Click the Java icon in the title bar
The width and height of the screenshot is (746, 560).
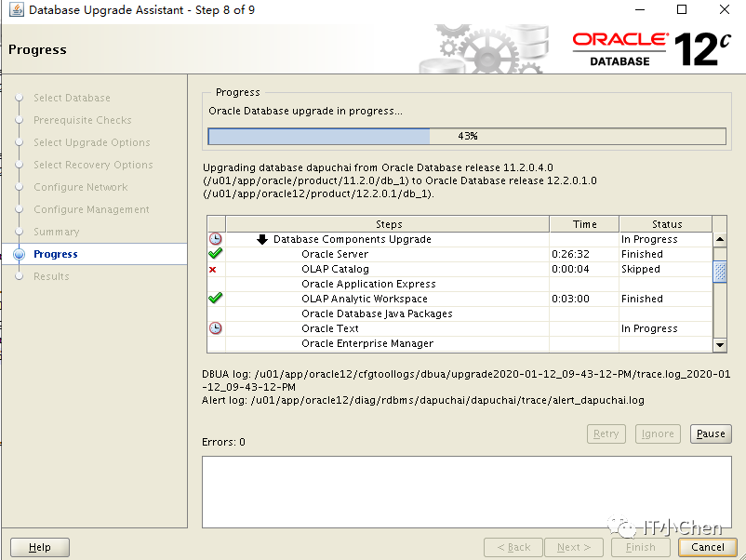pos(17,9)
